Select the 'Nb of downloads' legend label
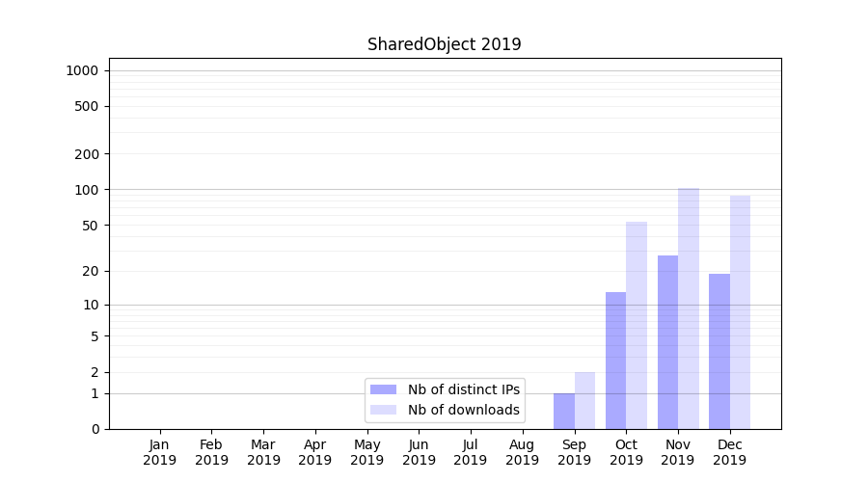The image size is (868, 482). [x=463, y=410]
